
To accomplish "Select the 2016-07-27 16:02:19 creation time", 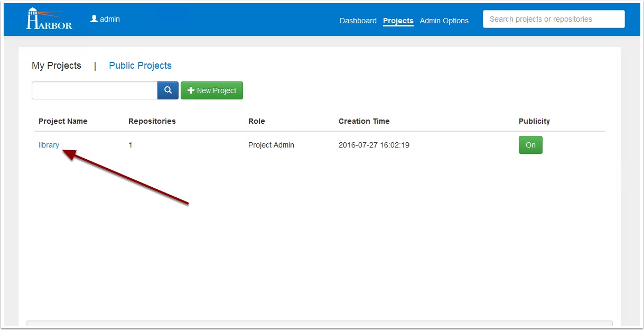I will coord(374,145).
